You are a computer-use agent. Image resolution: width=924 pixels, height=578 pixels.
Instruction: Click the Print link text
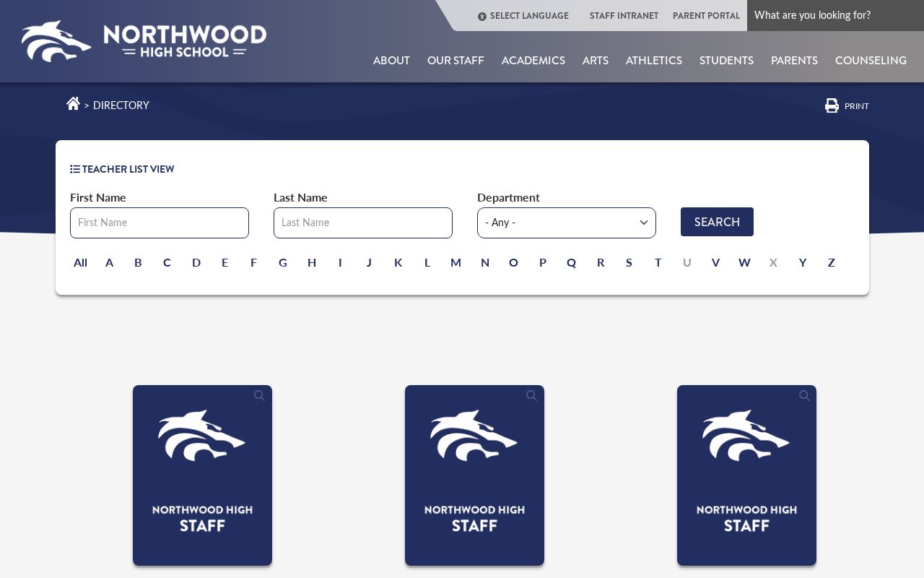(857, 106)
